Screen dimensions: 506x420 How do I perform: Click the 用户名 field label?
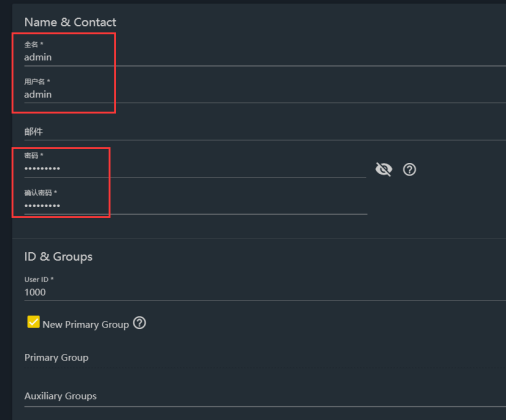pyautogui.click(x=37, y=81)
